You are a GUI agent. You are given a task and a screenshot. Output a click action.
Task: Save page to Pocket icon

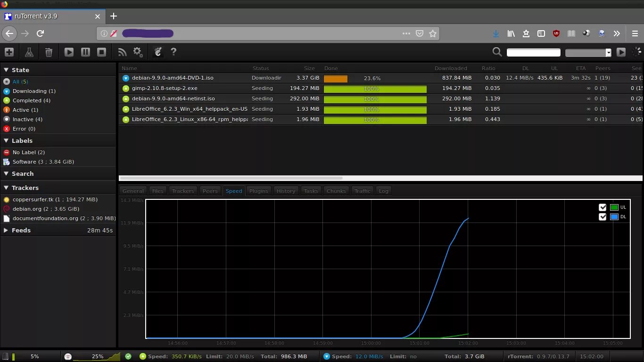click(420, 33)
